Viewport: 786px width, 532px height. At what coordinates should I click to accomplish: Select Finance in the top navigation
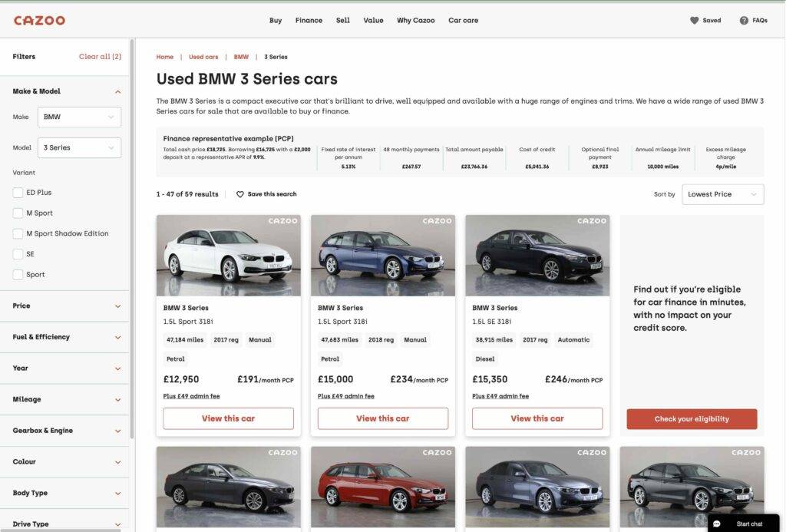tap(309, 20)
